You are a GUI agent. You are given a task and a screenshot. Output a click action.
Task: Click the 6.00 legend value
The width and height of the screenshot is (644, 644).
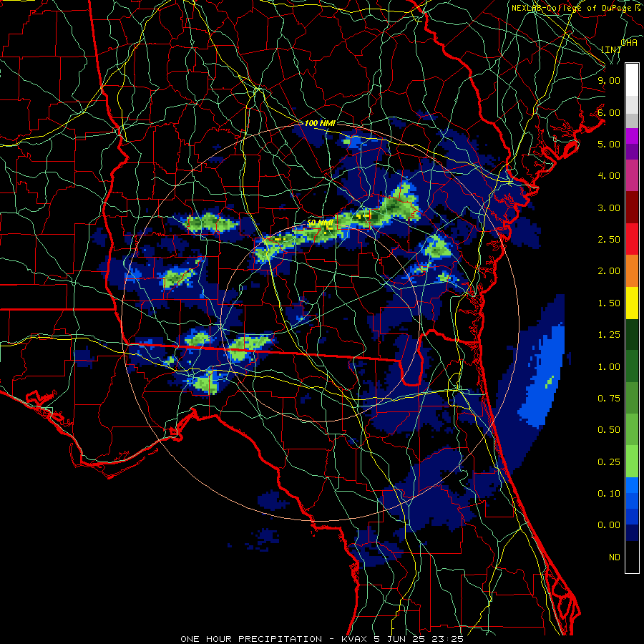coord(609,112)
